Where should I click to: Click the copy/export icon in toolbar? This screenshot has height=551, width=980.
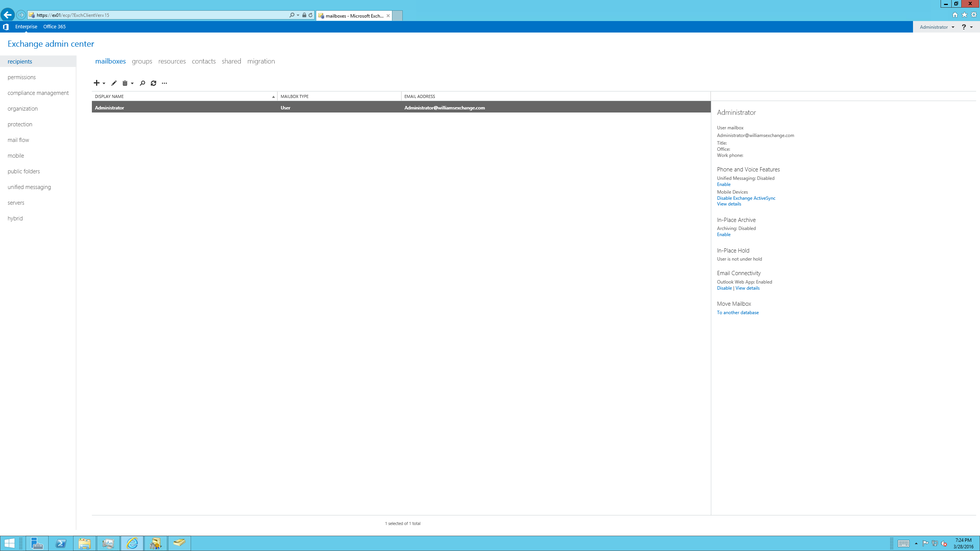point(164,83)
